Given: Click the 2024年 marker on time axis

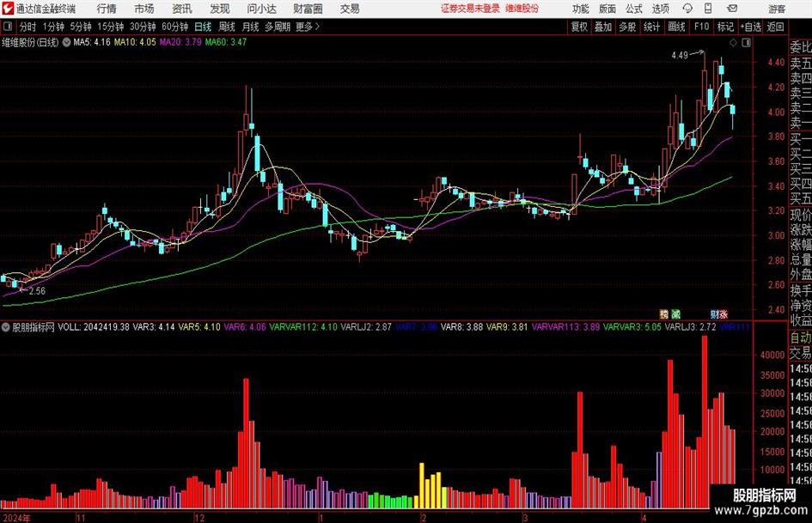Looking at the screenshot, I should pyautogui.click(x=16, y=518).
